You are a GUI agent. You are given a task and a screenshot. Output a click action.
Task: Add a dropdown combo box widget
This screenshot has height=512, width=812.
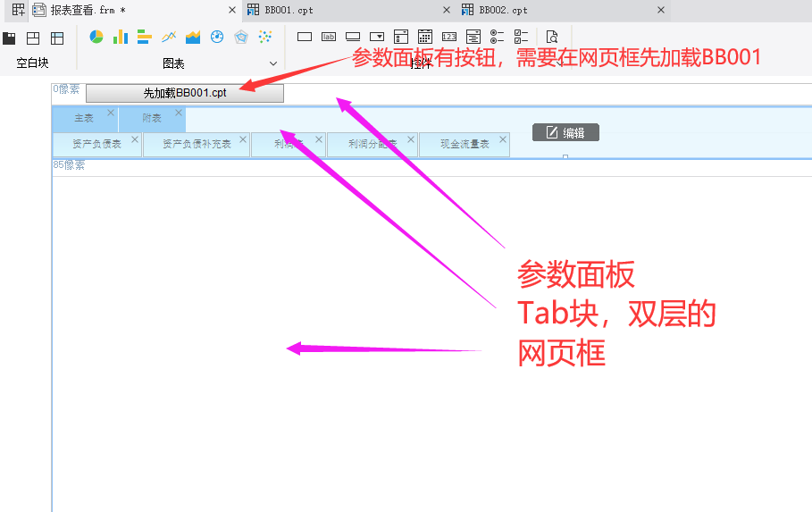[x=377, y=37]
